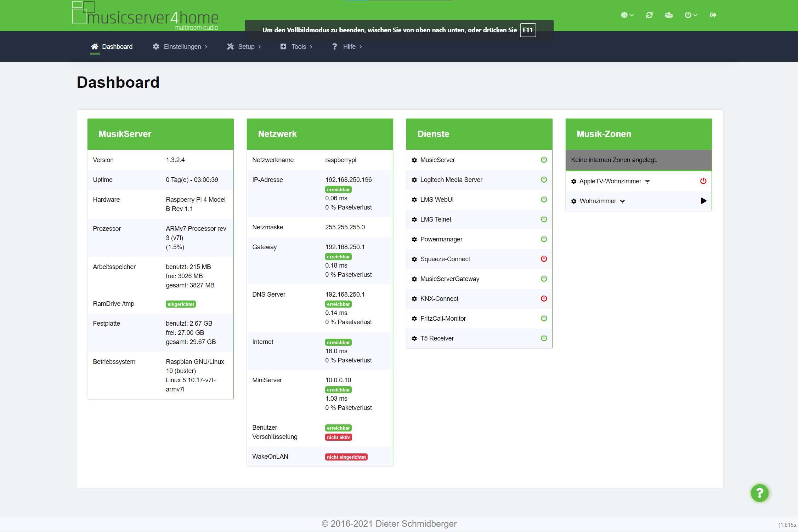Screen dimensions: 798x532
Task: Toggle Squeeze-Connect service power
Action: click(544, 259)
